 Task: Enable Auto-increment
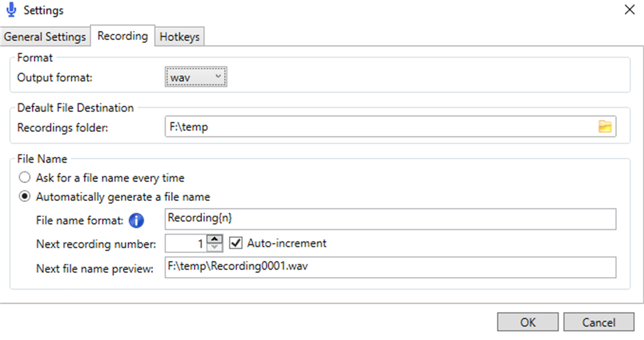[236, 243]
